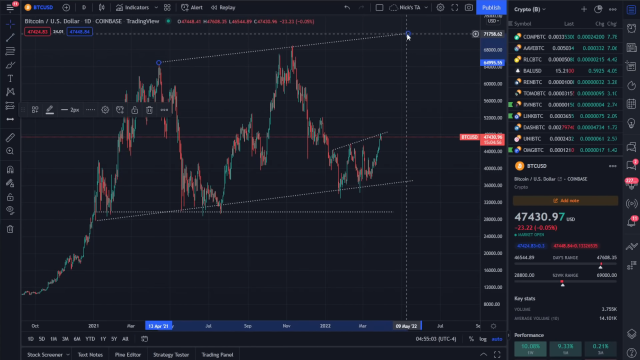Open chart settings gear in top bar
Screen dimensions: 640x360
pyautogui.click(x=440, y=7)
